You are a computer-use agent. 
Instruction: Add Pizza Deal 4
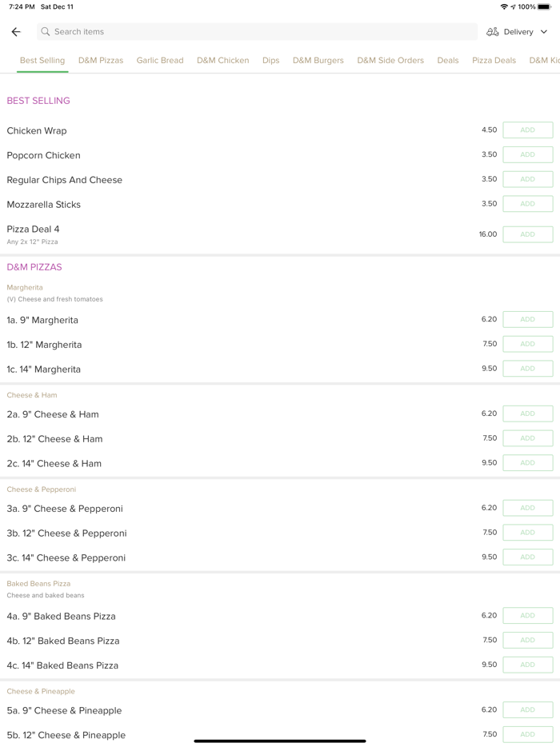pyautogui.click(x=527, y=234)
